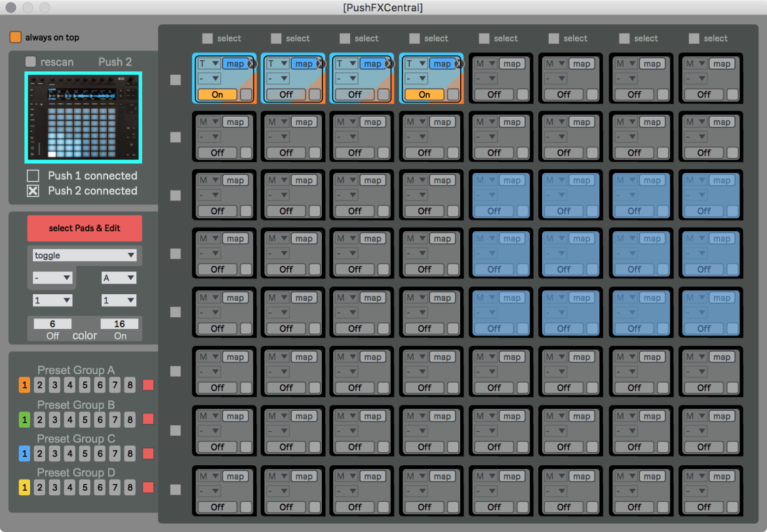
Task: Open the toggle mode dropdown
Action: coord(84,256)
